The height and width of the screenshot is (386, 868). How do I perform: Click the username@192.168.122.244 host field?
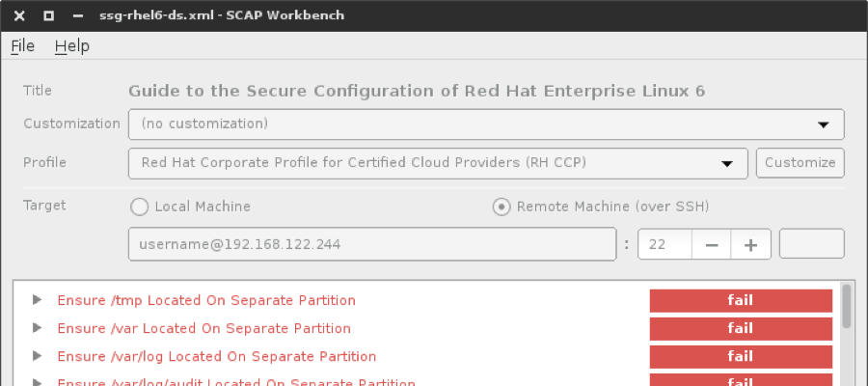tap(372, 244)
